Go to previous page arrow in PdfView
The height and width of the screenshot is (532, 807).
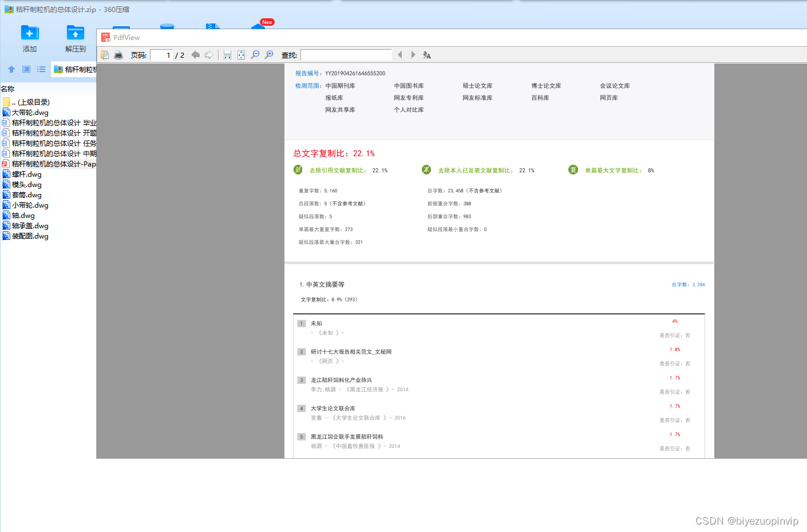pyautogui.click(x=195, y=55)
